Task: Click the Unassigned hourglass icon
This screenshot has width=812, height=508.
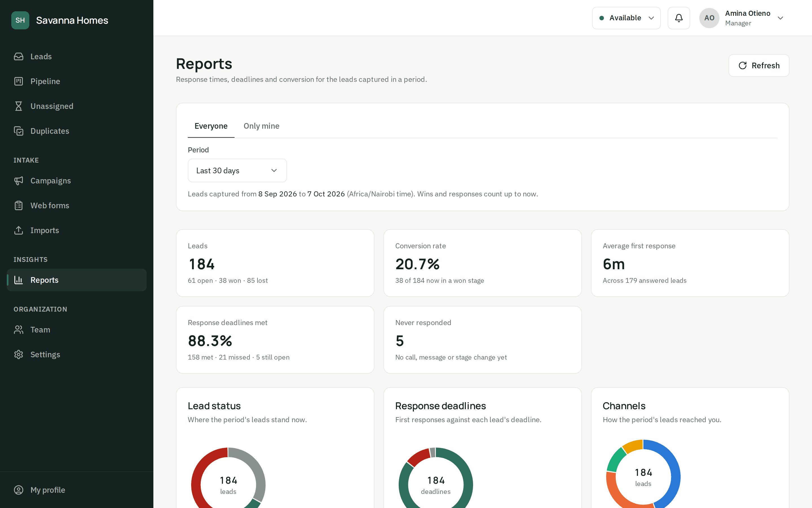Action: pos(18,106)
